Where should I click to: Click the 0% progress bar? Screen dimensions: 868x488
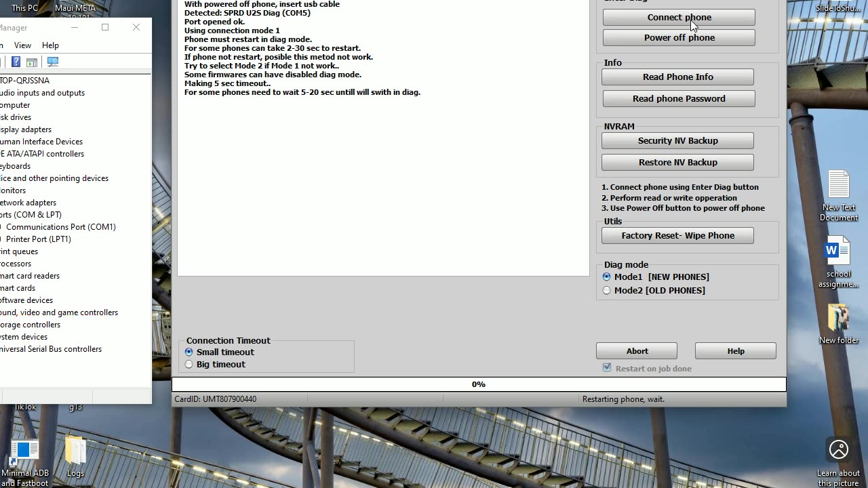(x=479, y=384)
